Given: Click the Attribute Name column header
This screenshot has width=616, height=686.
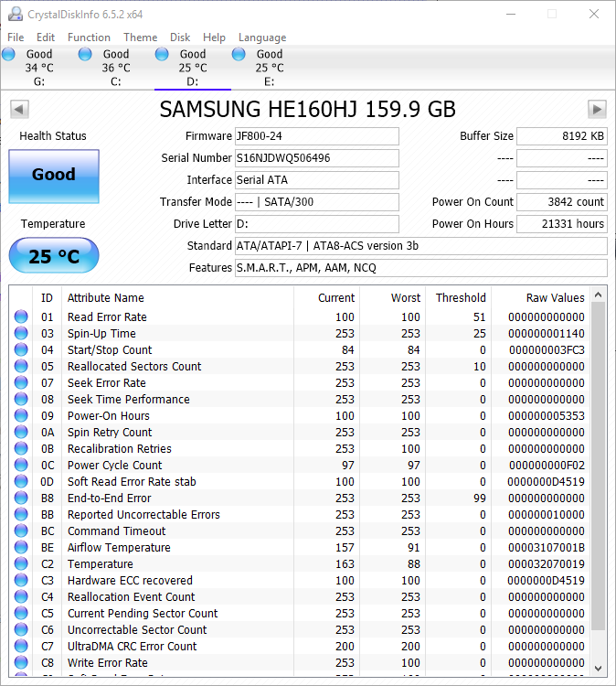Looking at the screenshot, I should click(x=177, y=297).
